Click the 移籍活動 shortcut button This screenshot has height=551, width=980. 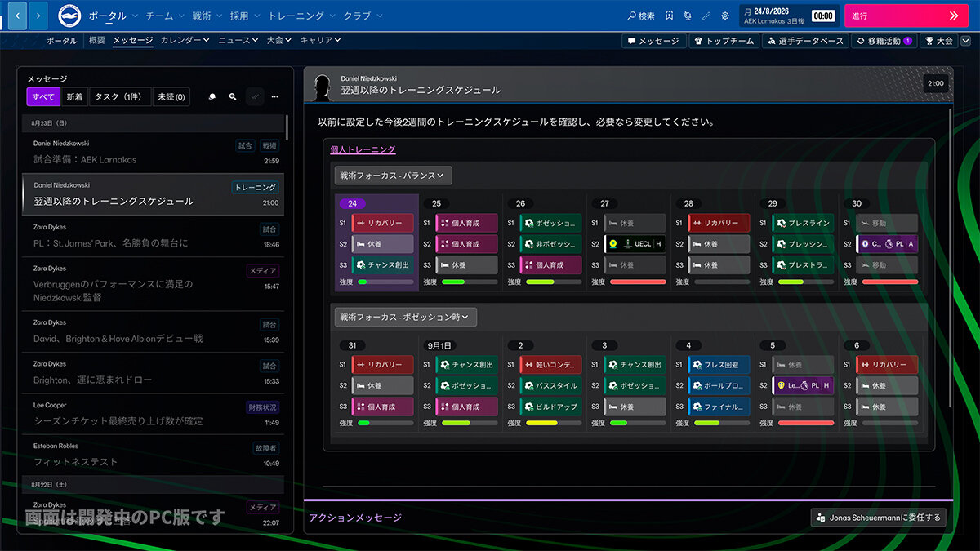pos(884,41)
